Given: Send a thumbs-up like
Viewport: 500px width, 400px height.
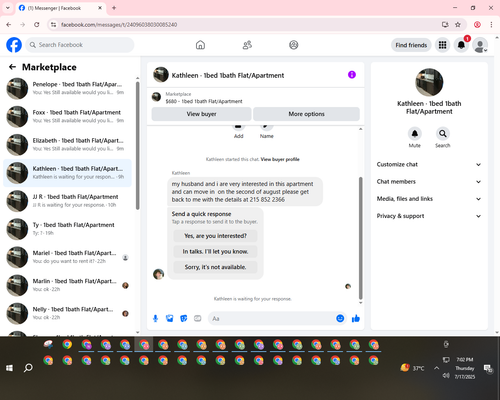Looking at the screenshot, I should pyautogui.click(x=356, y=319).
